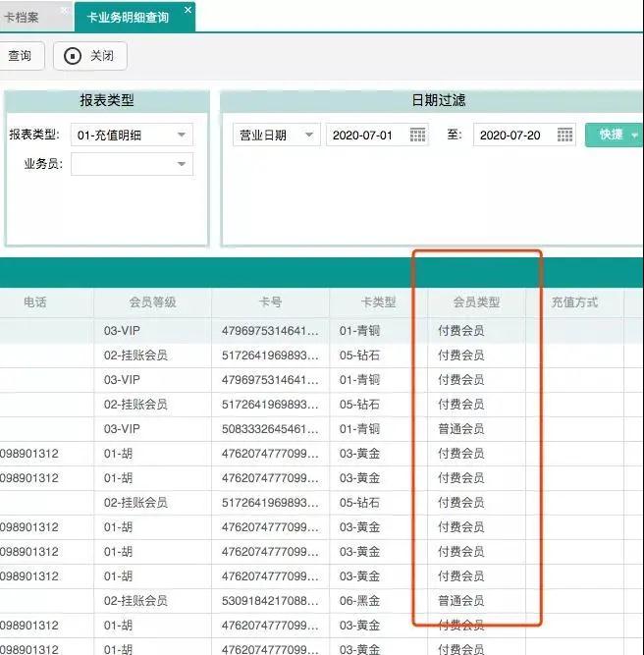Click the 查询 button
This screenshot has width=644, height=655.
[x=20, y=56]
